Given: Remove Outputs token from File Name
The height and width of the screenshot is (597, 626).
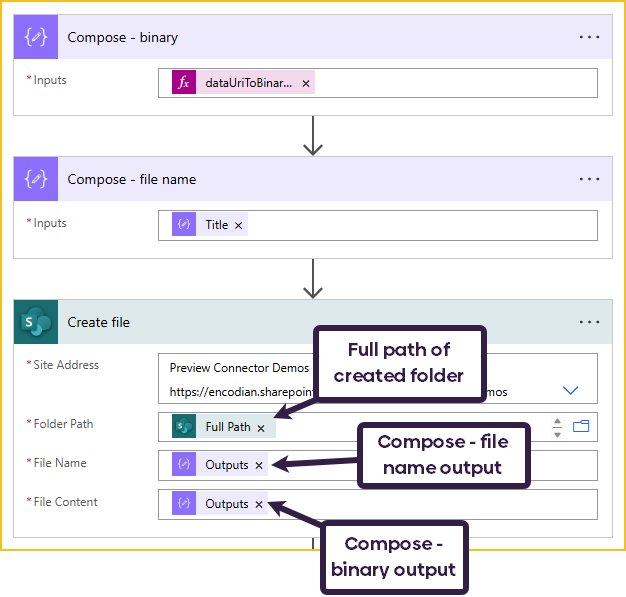Looking at the screenshot, I should (259, 466).
